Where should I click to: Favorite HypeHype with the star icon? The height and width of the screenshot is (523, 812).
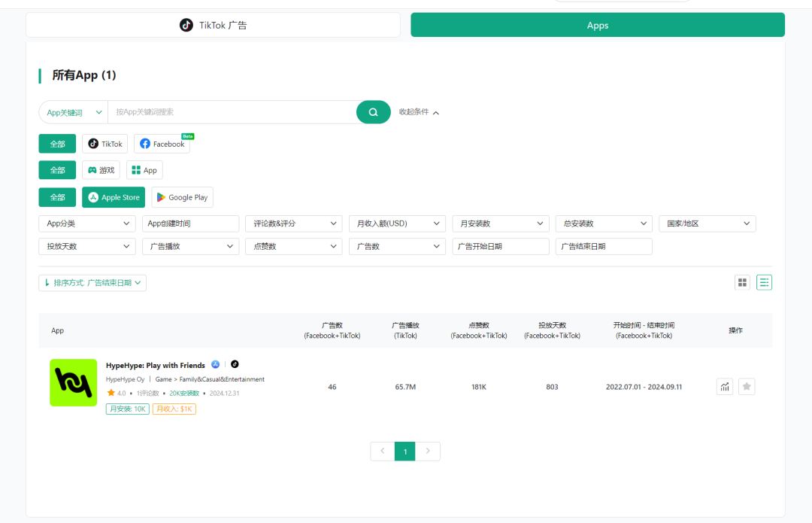(x=747, y=387)
